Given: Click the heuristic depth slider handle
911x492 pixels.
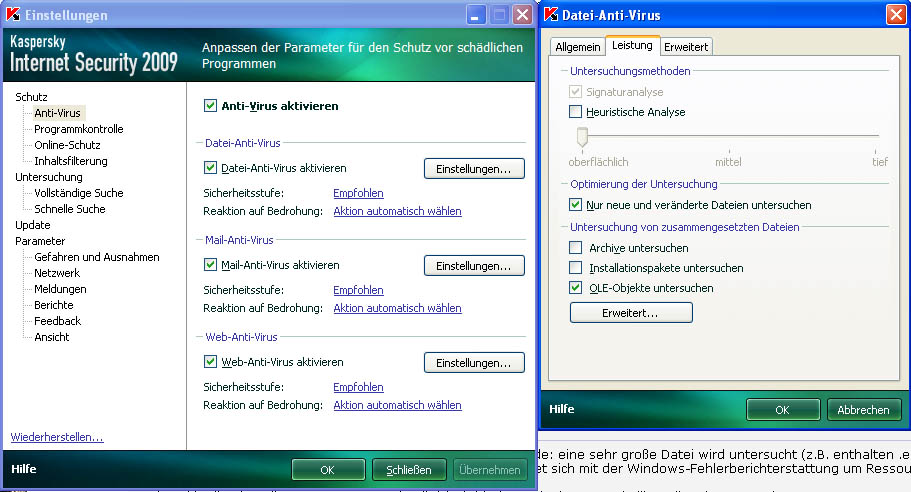Looking at the screenshot, I should click(582, 137).
